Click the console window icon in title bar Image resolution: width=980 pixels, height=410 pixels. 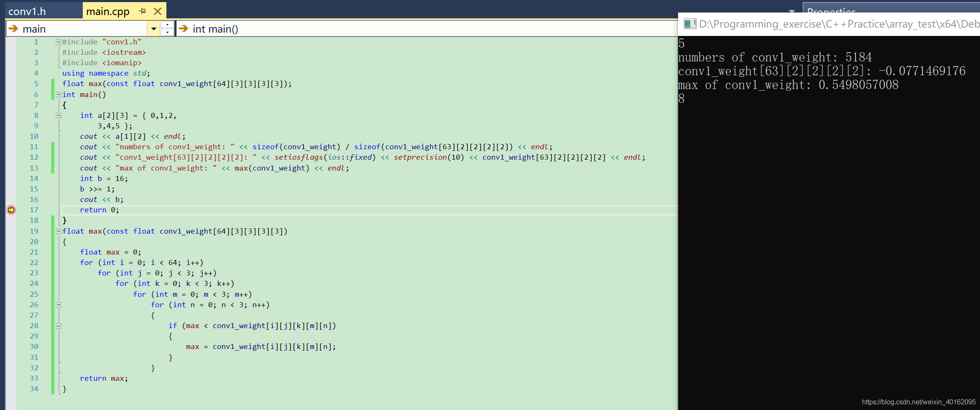coord(690,24)
